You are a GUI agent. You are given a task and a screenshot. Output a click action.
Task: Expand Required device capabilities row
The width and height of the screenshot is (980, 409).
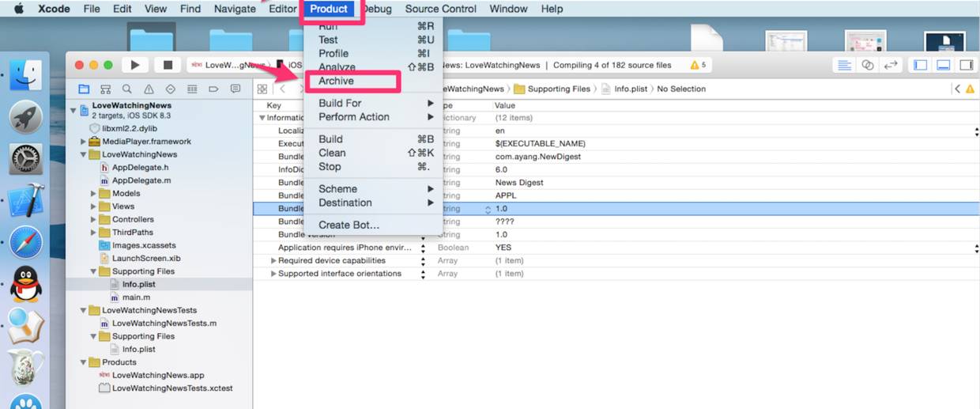(x=274, y=261)
